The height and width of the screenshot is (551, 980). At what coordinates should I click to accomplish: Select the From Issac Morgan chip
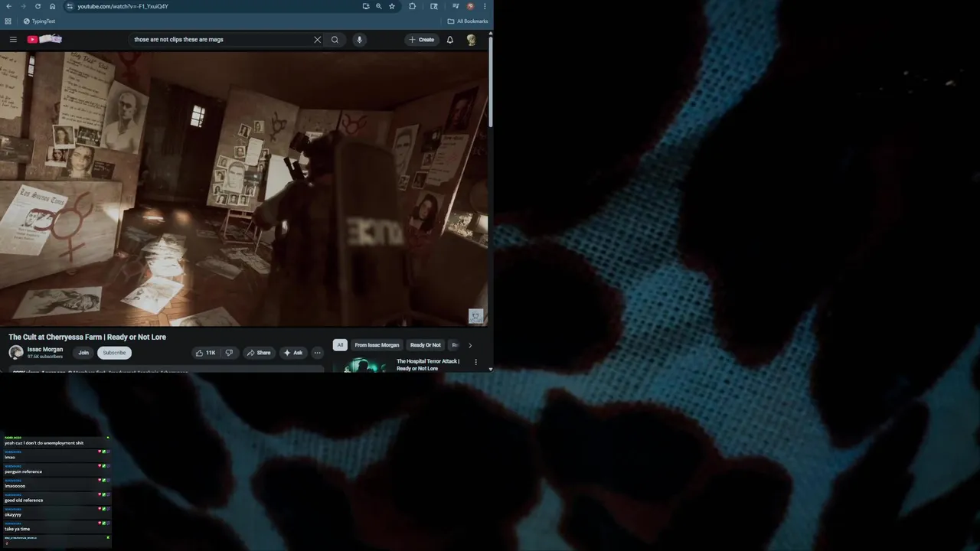point(377,345)
